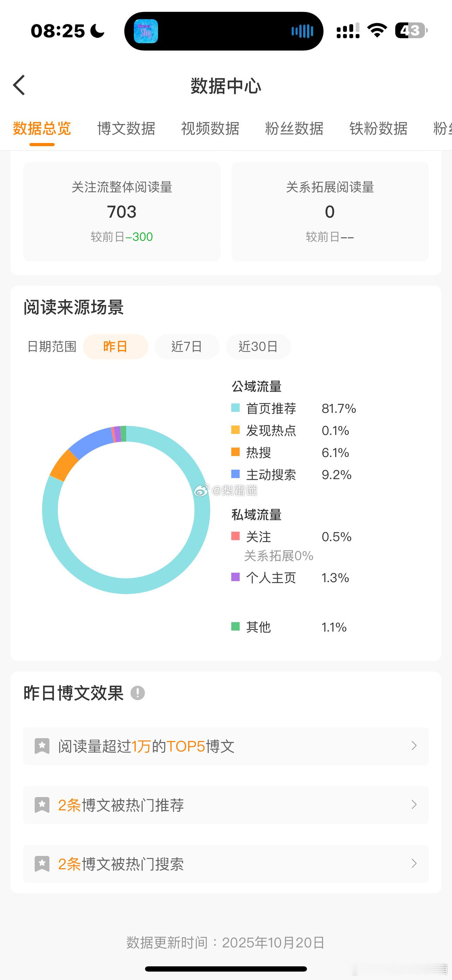The height and width of the screenshot is (980, 452).
Task: Tap the bookmark star icon on TOP5博文 row
Action: click(x=42, y=746)
